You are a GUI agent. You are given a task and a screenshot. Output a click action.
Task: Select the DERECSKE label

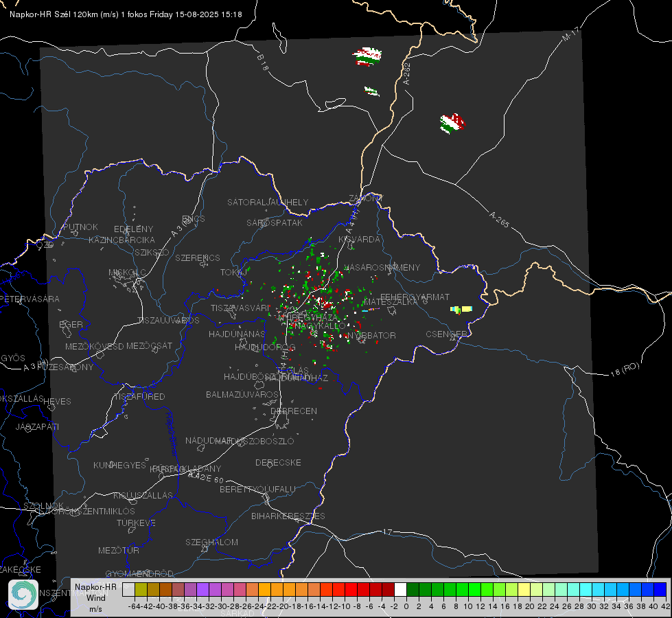[278, 462]
